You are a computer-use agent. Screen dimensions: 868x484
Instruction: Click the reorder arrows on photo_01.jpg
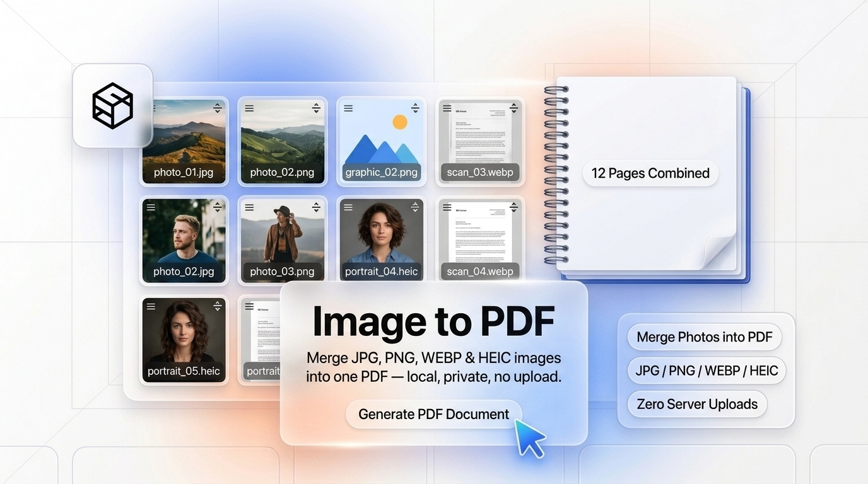(x=217, y=108)
